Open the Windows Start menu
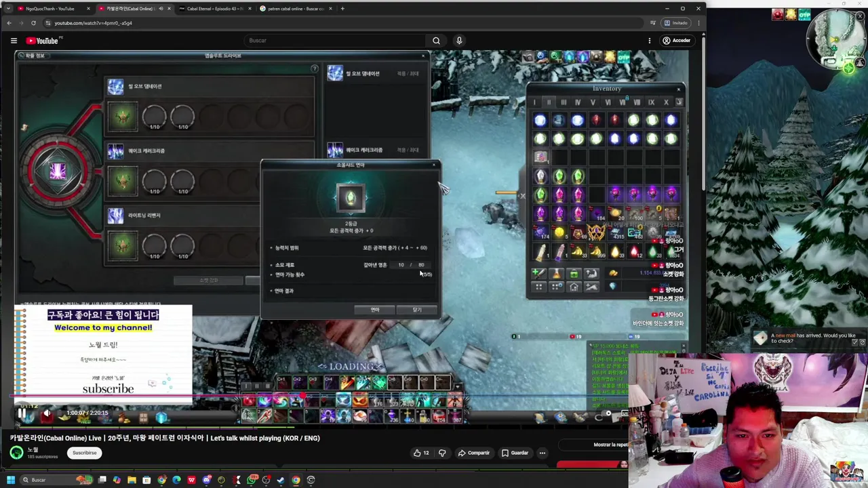Viewport: 868px width, 488px height. [x=10, y=480]
